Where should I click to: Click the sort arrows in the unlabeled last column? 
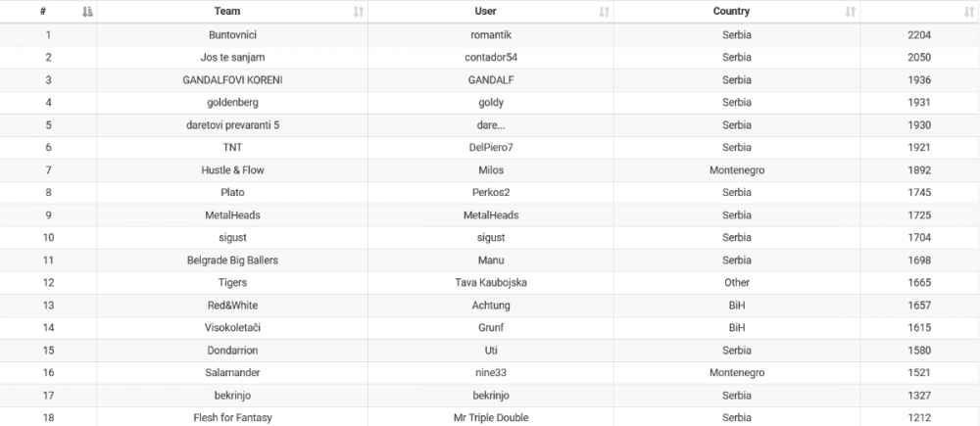coord(968,12)
